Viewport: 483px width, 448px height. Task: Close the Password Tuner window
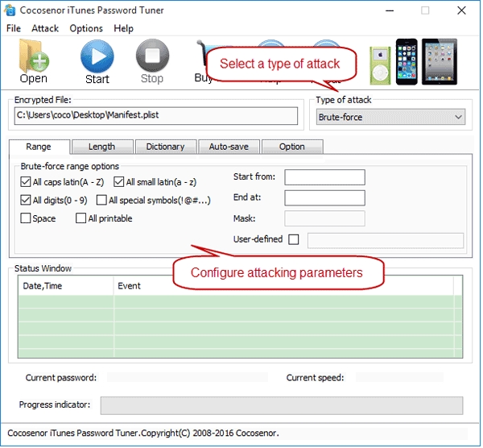(x=461, y=10)
